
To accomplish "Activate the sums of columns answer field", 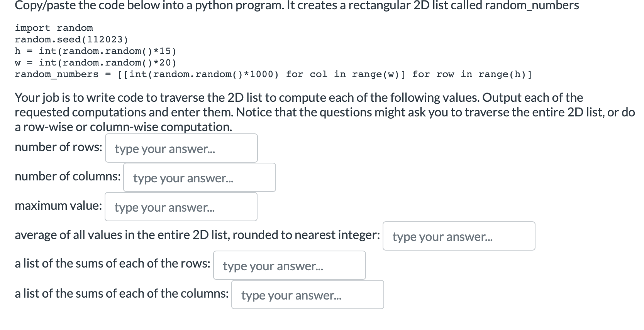I will pos(308,295).
